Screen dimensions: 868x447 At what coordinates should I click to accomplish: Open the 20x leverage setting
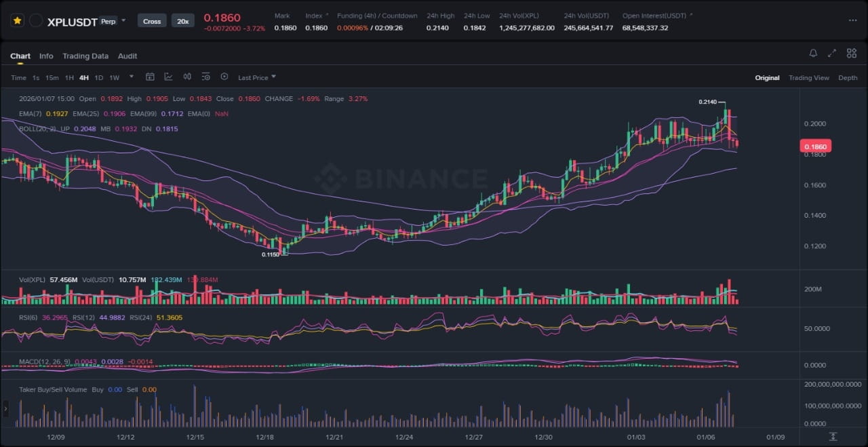click(182, 21)
